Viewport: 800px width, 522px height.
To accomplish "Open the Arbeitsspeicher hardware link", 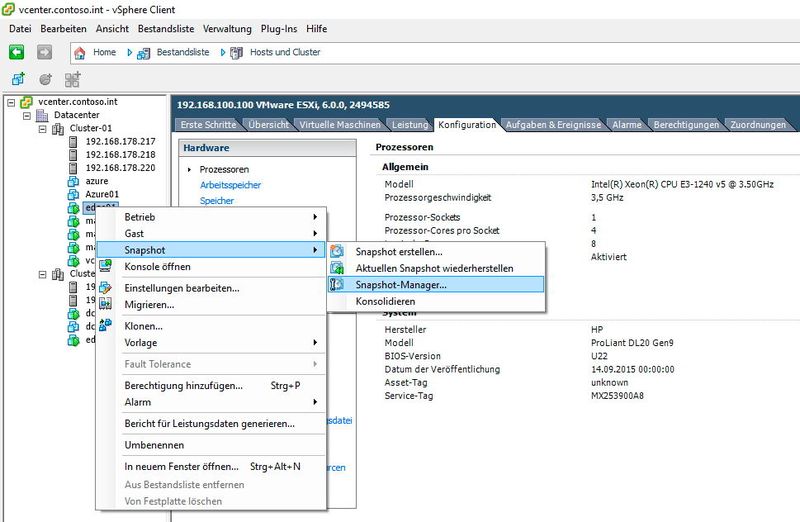I will point(230,185).
